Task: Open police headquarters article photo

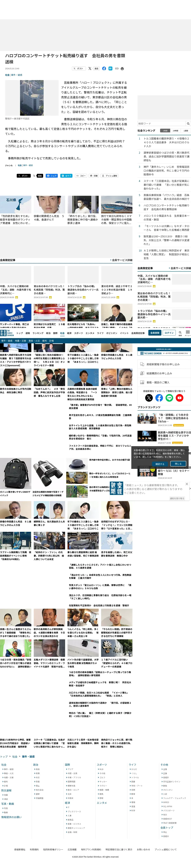Action: click(32, 98)
